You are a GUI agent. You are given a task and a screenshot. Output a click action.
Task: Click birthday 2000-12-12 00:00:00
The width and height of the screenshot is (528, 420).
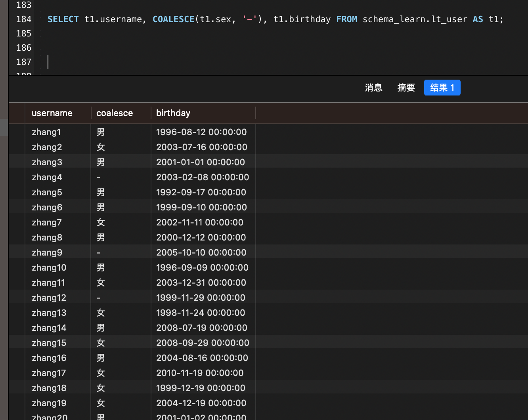click(201, 237)
